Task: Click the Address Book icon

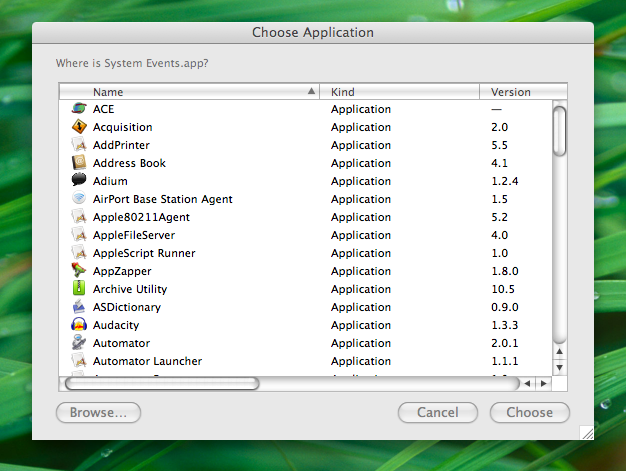Action: click(x=79, y=163)
